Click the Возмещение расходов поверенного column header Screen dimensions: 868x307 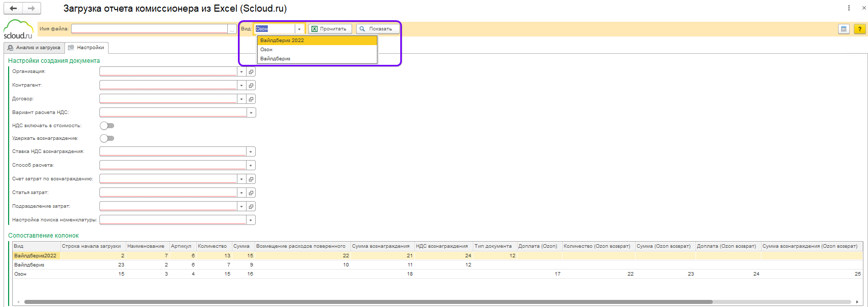pos(303,246)
